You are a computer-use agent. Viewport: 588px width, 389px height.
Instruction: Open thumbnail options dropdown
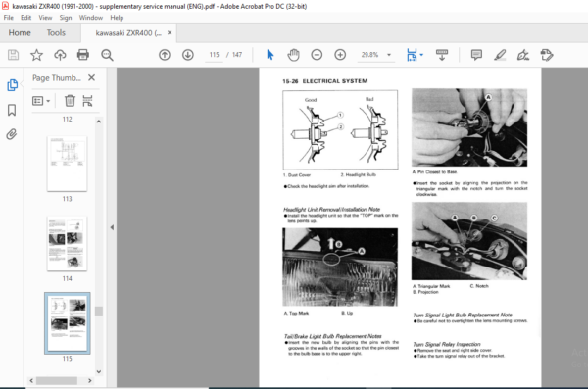tap(41, 101)
